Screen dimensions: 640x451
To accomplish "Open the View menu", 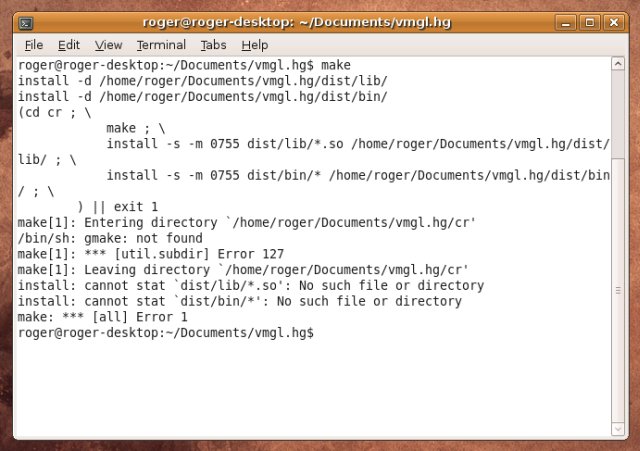I will pyautogui.click(x=108, y=45).
